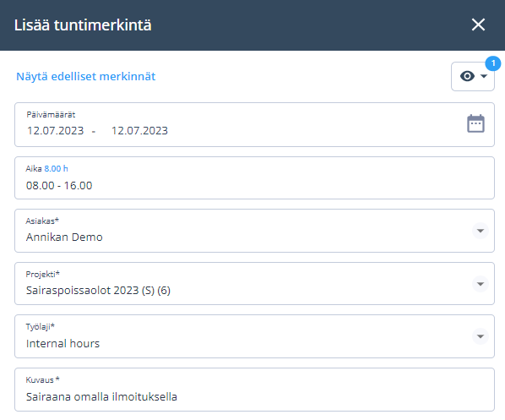The image size is (505, 420).
Task: Toggle the eye visibility icon
Action: click(467, 76)
